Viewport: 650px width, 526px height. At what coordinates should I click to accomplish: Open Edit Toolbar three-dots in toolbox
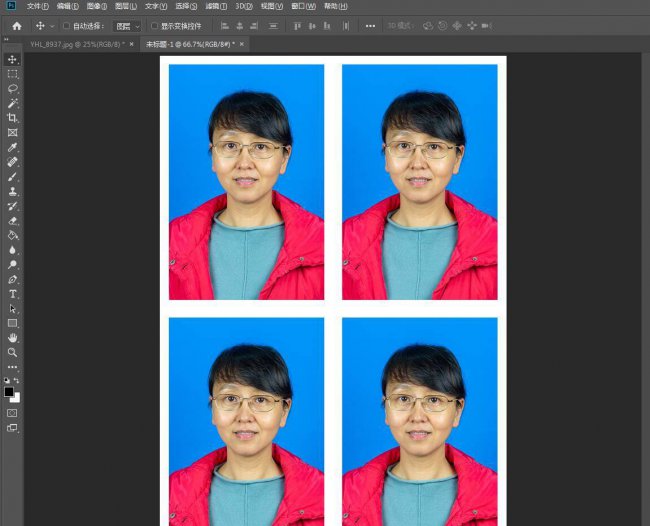point(12,367)
